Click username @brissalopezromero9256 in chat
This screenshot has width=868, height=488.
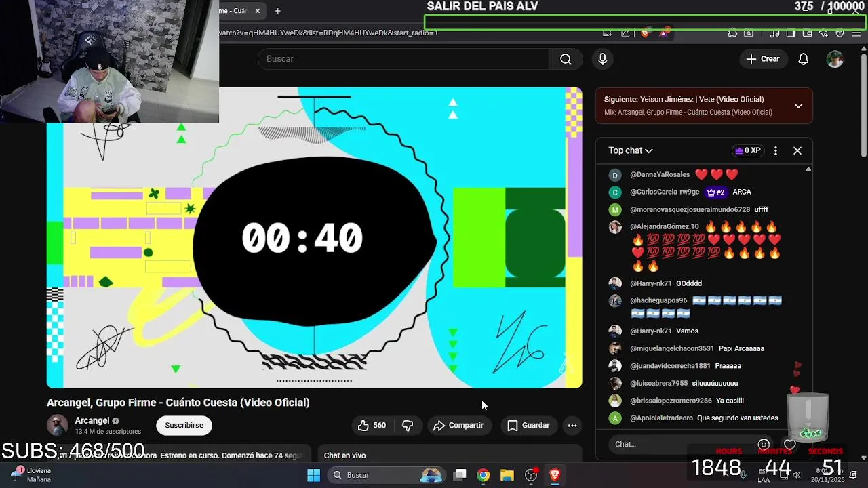[x=671, y=401]
